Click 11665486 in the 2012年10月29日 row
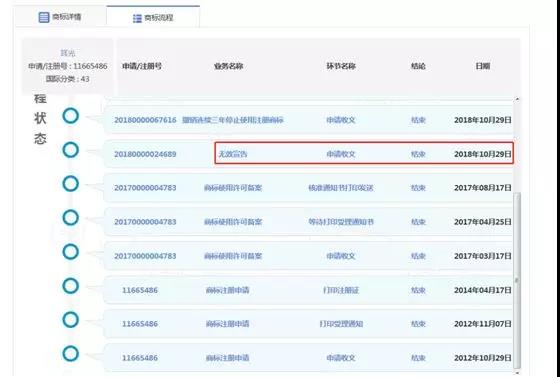 pyautogui.click(x=140, y=358)
